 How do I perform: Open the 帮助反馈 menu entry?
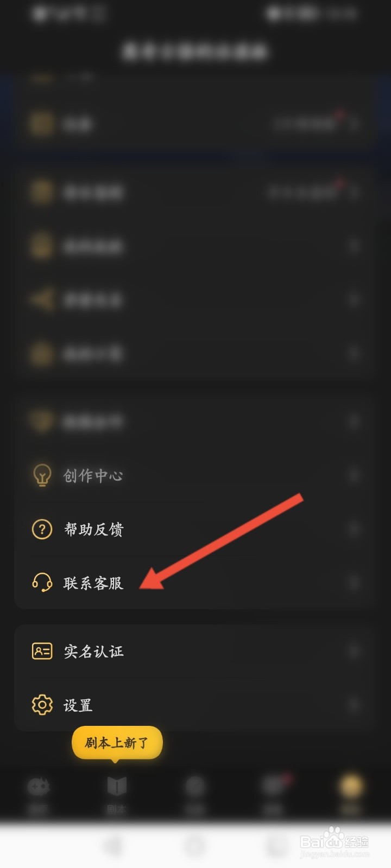(195, 529)
